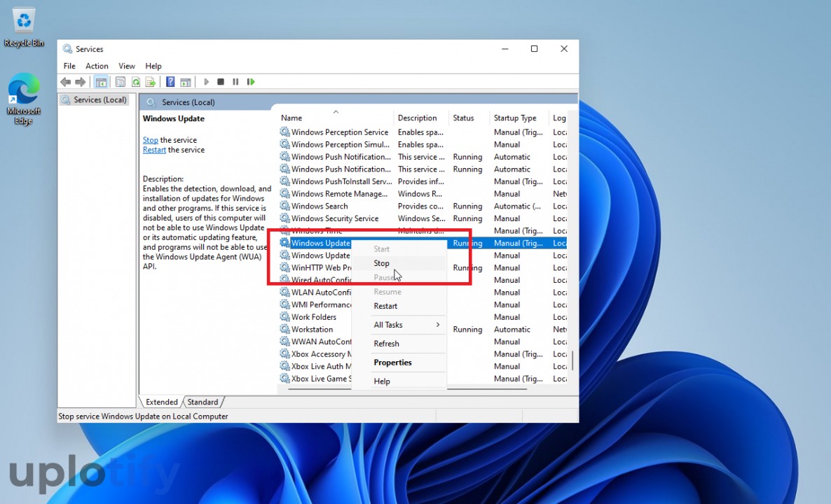Viewport: 831px width, 504px height.
Task: Click the Stop the service link
Action: (x=151, y=140)
